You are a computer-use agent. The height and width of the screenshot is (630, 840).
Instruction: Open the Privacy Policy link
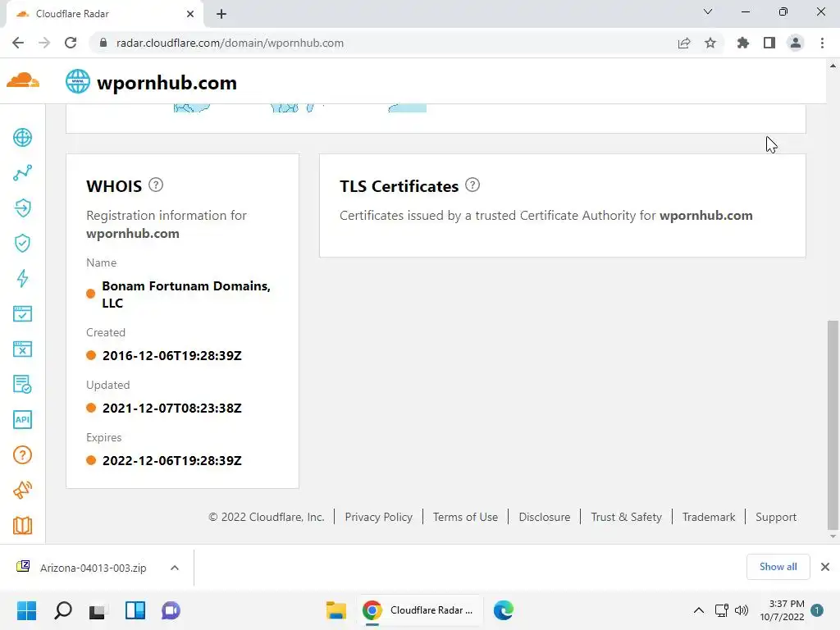379,517
